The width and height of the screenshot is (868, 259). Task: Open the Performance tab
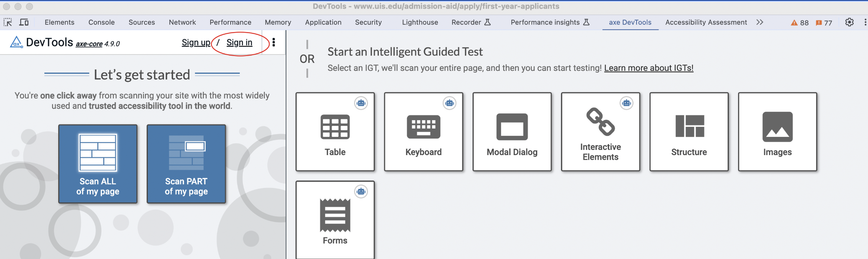tap(230, 23)
